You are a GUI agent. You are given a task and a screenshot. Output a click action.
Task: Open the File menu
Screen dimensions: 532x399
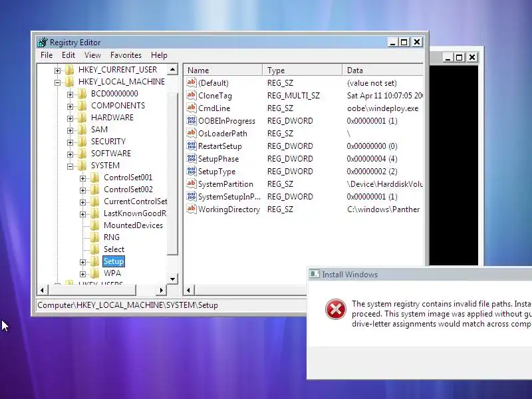tap(47, 55)
